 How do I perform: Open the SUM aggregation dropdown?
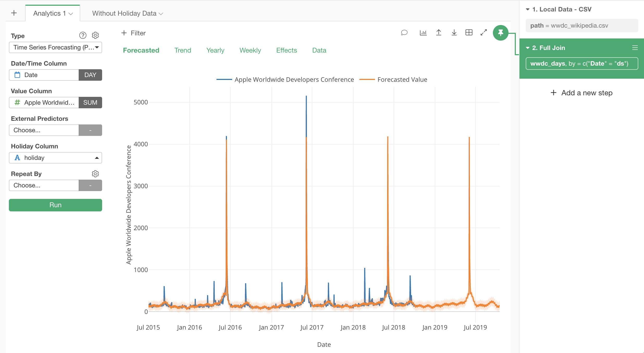point(90,103)
